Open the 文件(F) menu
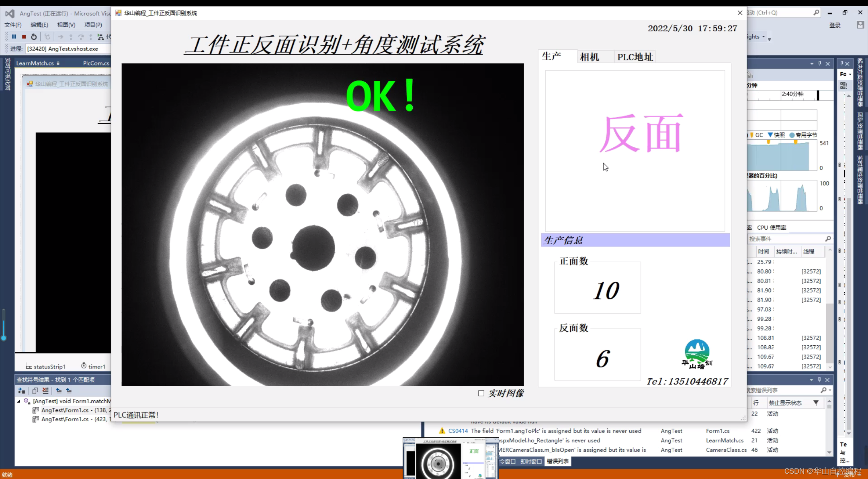Image resolution: width=868 pixels, height=479 pixels. (x=13, y=25)
